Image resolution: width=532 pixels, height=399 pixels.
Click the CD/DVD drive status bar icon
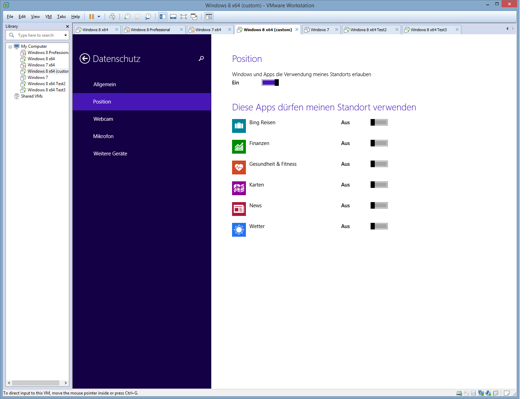coord(467,393)
